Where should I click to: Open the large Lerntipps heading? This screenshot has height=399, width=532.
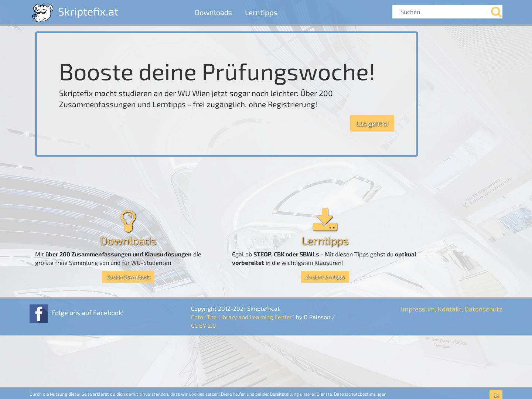[325, 241]
